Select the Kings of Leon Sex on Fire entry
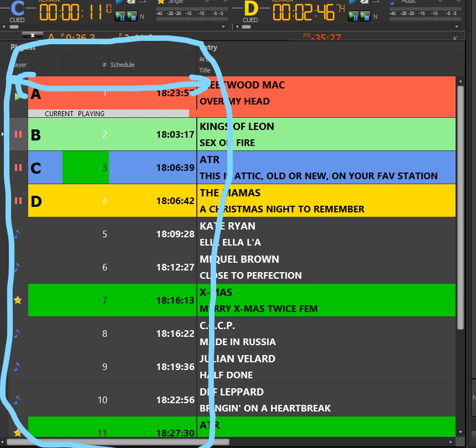 point(326,134)
